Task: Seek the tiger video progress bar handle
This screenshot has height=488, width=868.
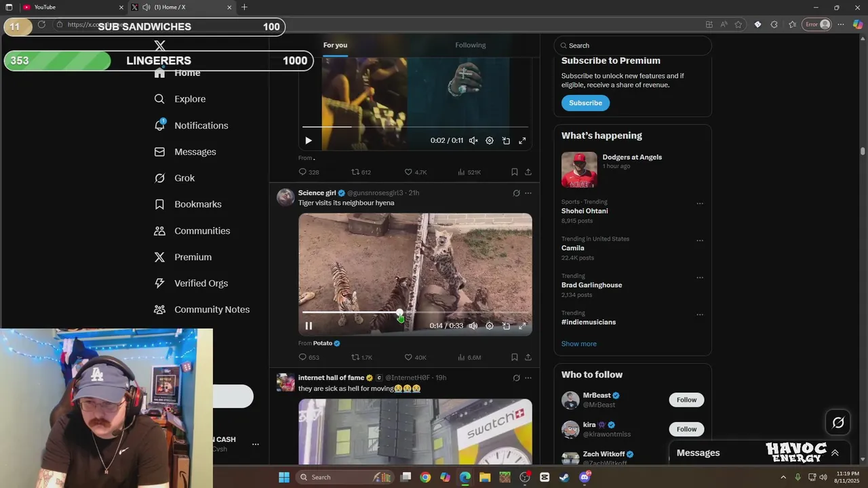Action: (x=399, y=313)
